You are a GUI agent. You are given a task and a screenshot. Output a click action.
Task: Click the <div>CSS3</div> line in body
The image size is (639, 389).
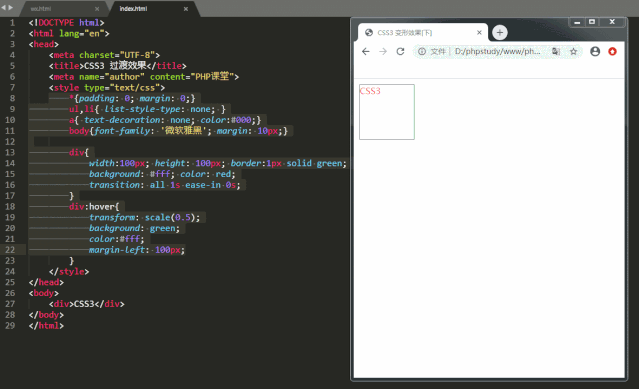coord(86,304)
